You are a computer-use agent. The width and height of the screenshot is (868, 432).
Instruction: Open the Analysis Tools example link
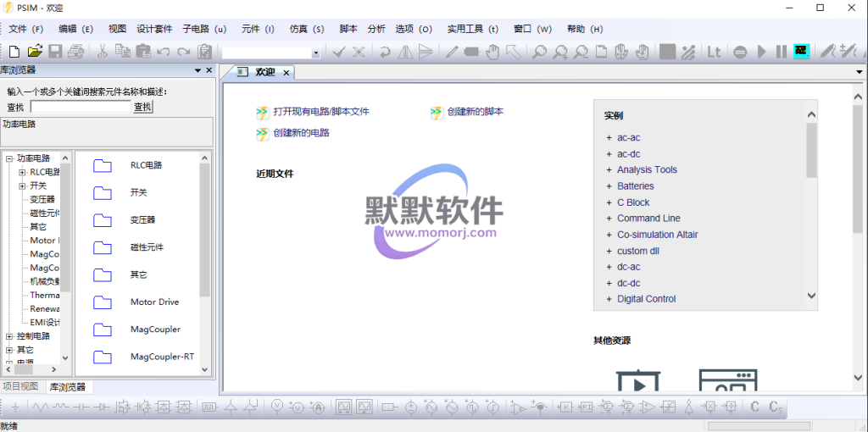point(647,169)
